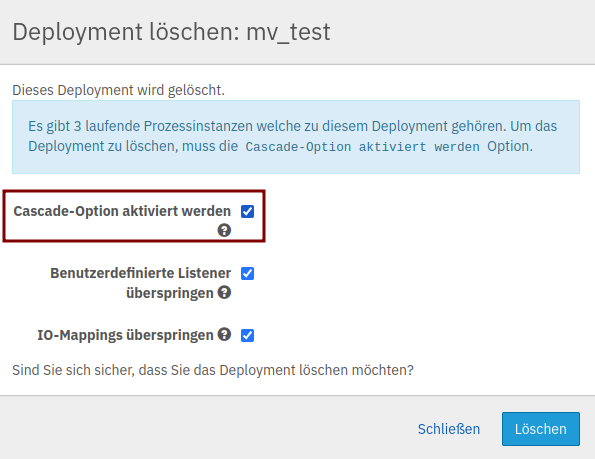
Task: Click the question Sind Sie sich sicher
Action: [x=213, y=370]
